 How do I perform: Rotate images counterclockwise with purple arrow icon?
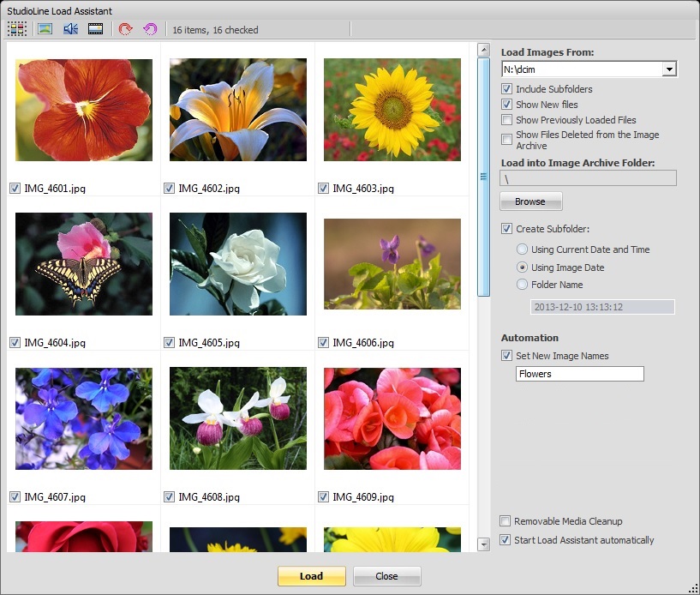click(150, 29)
